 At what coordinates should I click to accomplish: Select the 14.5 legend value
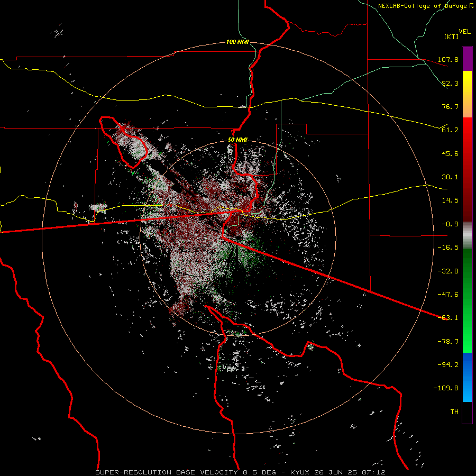pos(450,200)
